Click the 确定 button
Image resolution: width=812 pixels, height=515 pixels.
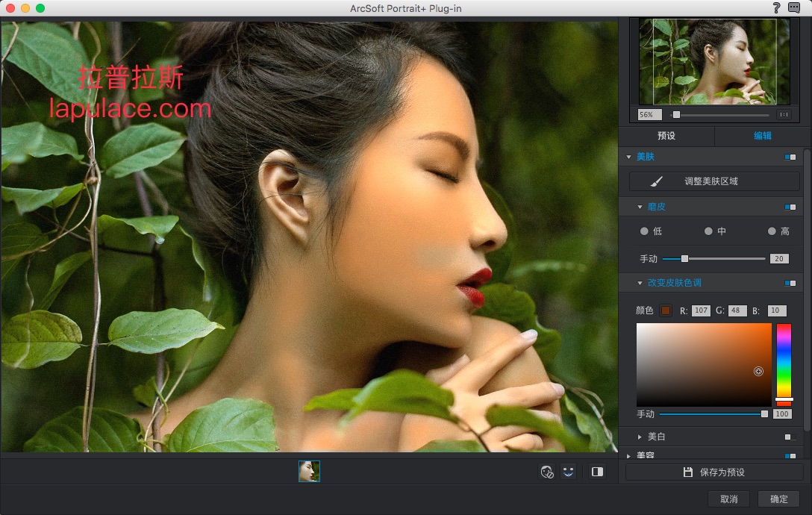(x=778, y=499)
